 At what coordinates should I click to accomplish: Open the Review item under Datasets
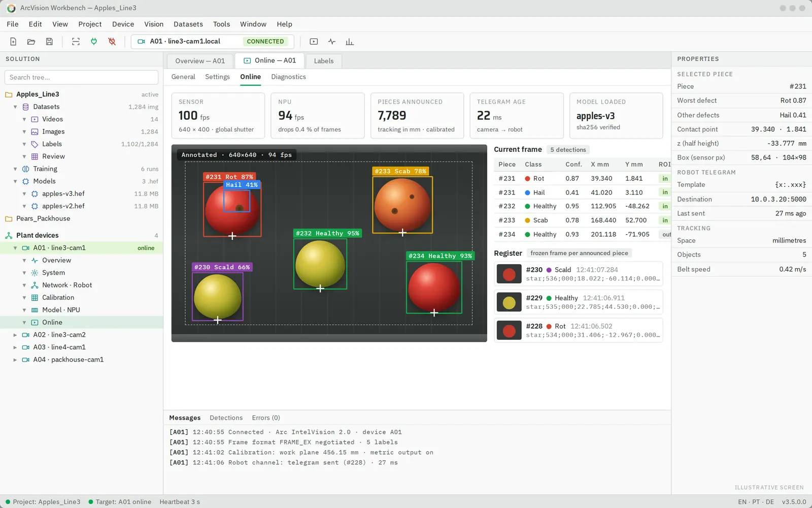click(53, 156)
